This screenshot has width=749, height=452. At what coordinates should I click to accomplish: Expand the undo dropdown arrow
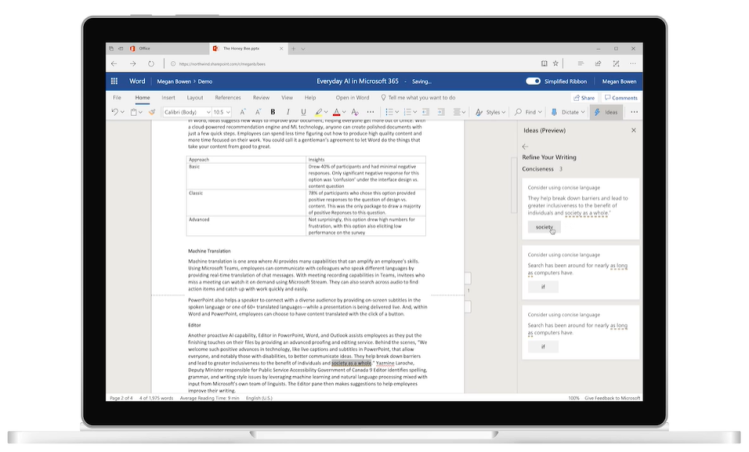122,112
